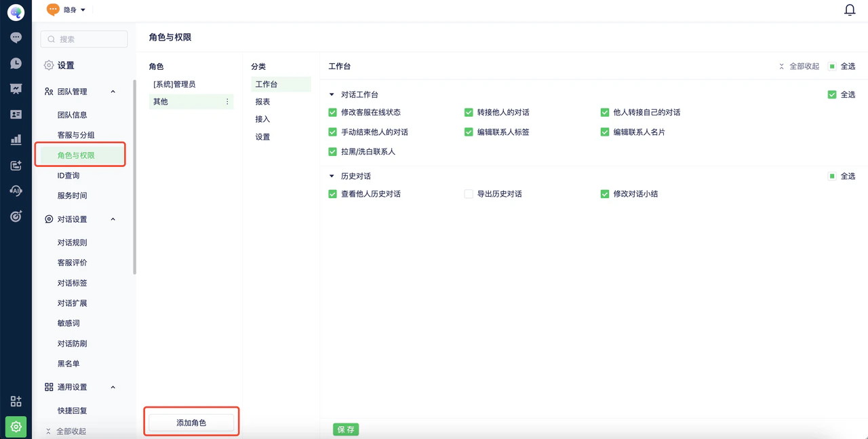The image size is (868, 439).
Task: Click 全部收起 in the workbench header
Action: (x=799, y=66)
